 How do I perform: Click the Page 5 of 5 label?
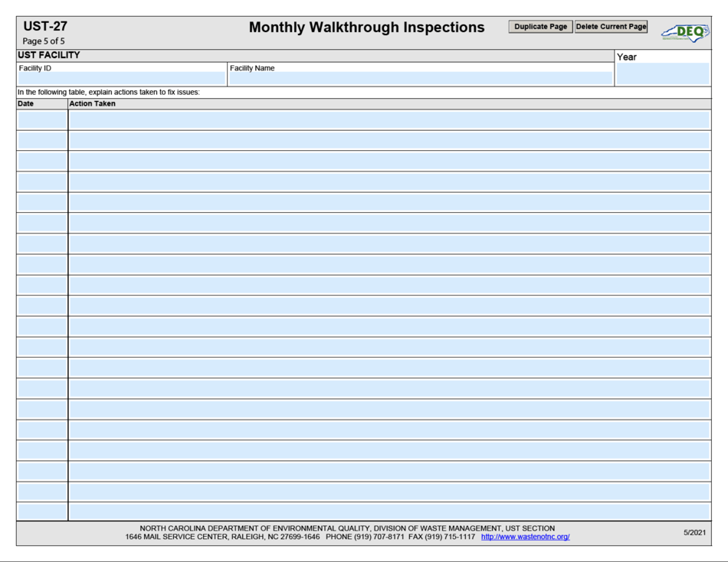coord(45,41)
